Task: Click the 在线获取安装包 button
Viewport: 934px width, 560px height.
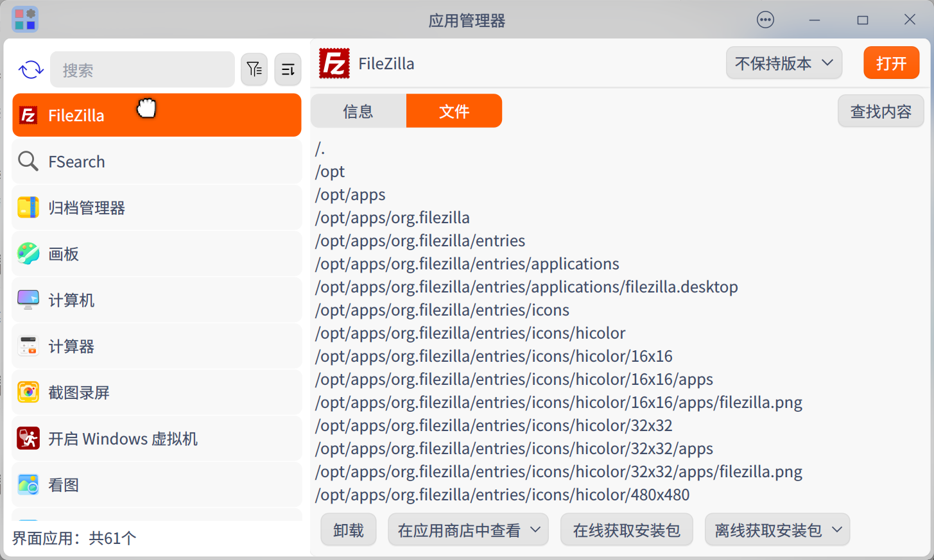Action: tap(627, 530)
